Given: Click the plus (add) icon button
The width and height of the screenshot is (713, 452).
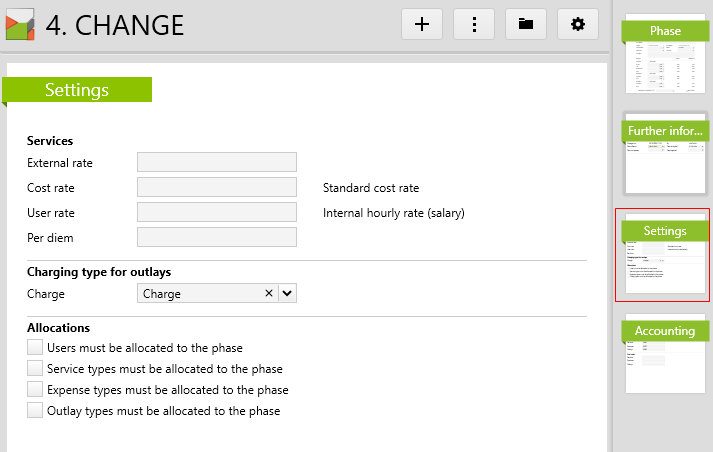Looking at the screenshot, I should (x=422, y=24).
